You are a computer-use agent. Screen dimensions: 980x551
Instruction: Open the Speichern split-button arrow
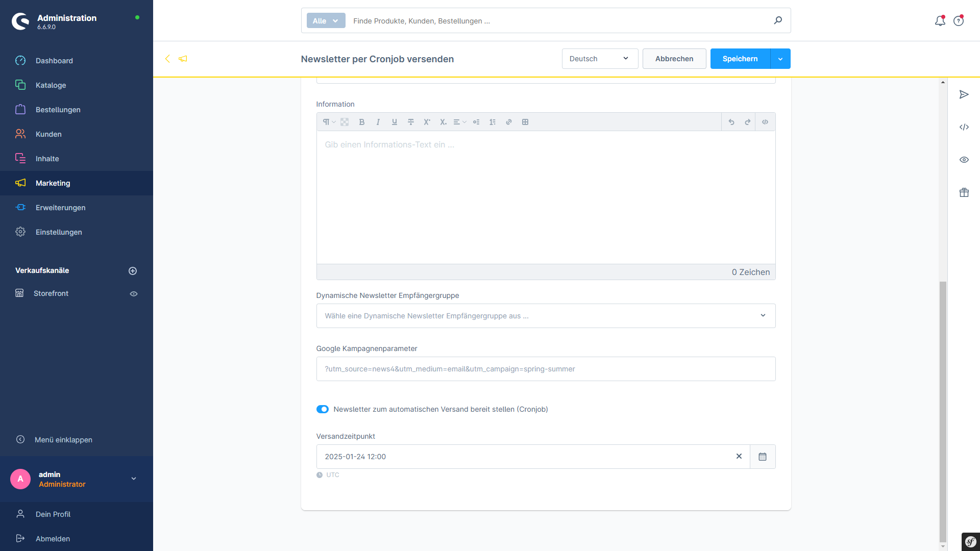click(x=780, y=59)
